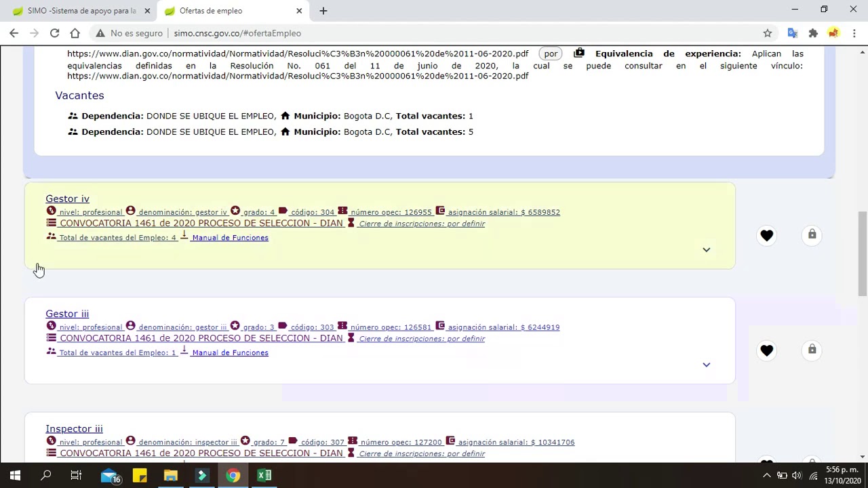Click the page vertical scrollbar thumb
The width and height of the screenshot is (868, 488).
[863, 253]
